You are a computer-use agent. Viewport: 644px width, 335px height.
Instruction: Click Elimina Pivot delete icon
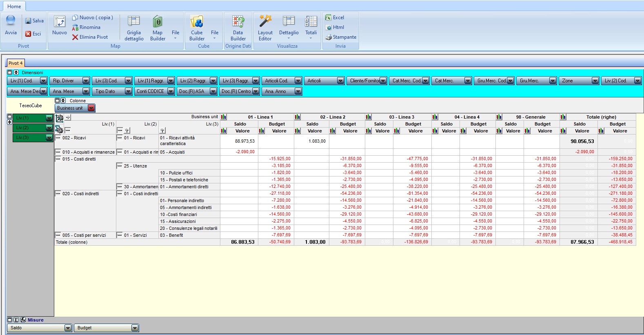pyautogui.click(x=75, y=37)
